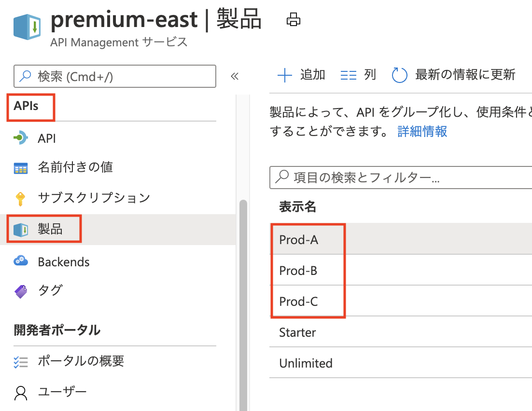Image resolution: width=532 pixels, height=411 pixels.
Task: Select the Starter product row
Action: 401,332
